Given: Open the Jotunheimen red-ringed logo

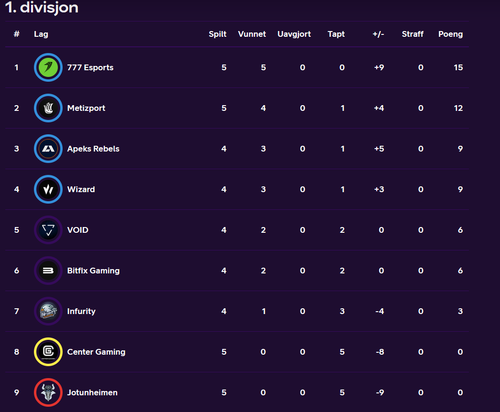Looking at the screenshot, I should (48, 393).
